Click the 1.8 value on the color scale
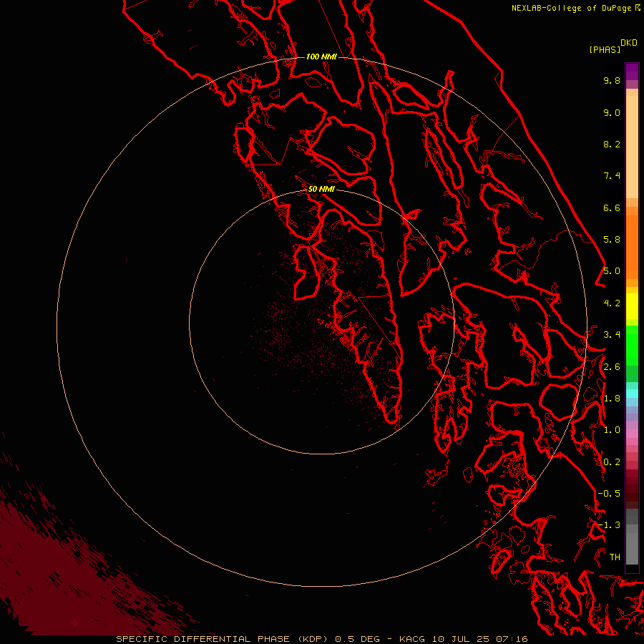Screen dimensions: 644x644 pyautogui.click(x=612, y=399)
